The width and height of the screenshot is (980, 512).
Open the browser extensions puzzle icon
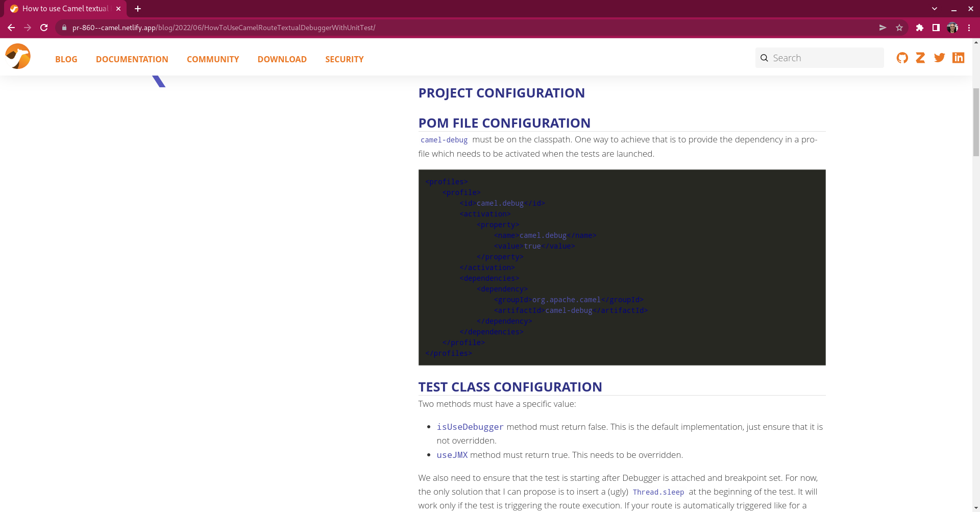920,28
